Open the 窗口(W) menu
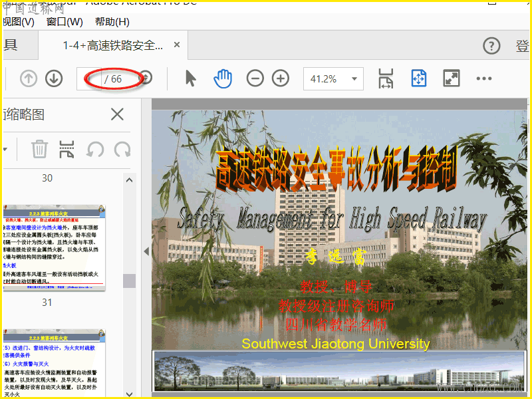Viewport: 532px width, 399px height. coord(65,22)
